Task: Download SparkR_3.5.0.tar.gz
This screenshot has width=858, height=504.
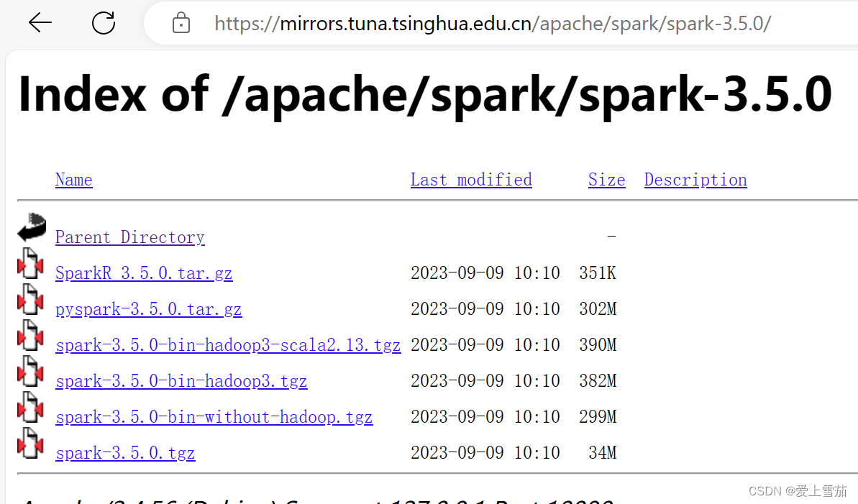Action: click(x=144, y=272)
